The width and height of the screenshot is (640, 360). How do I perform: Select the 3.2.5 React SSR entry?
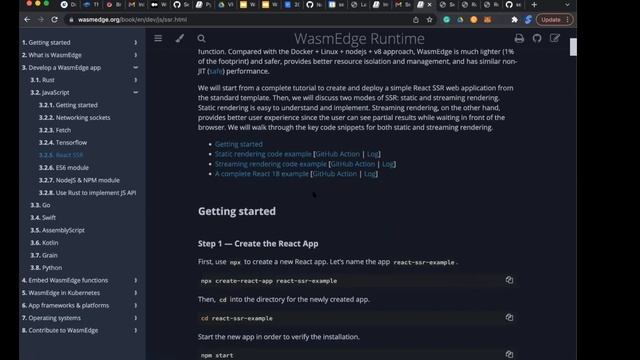[x=61, y=155]
